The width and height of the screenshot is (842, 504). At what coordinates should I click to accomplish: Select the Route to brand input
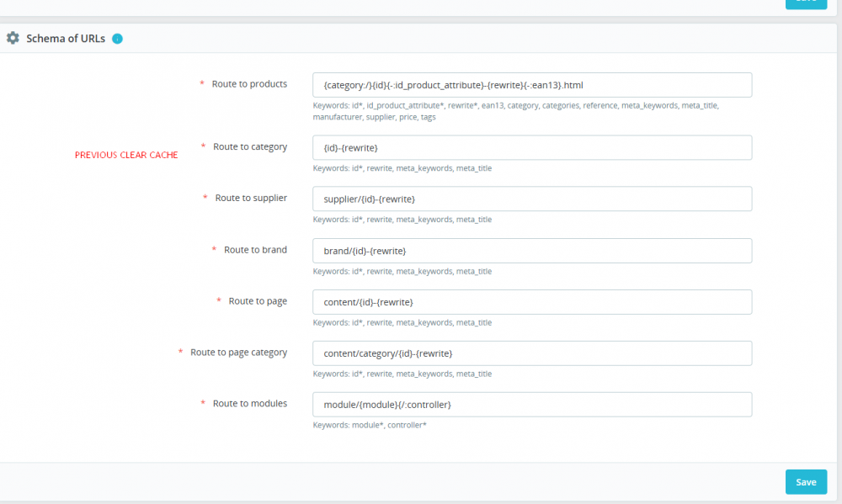[531, 251]
